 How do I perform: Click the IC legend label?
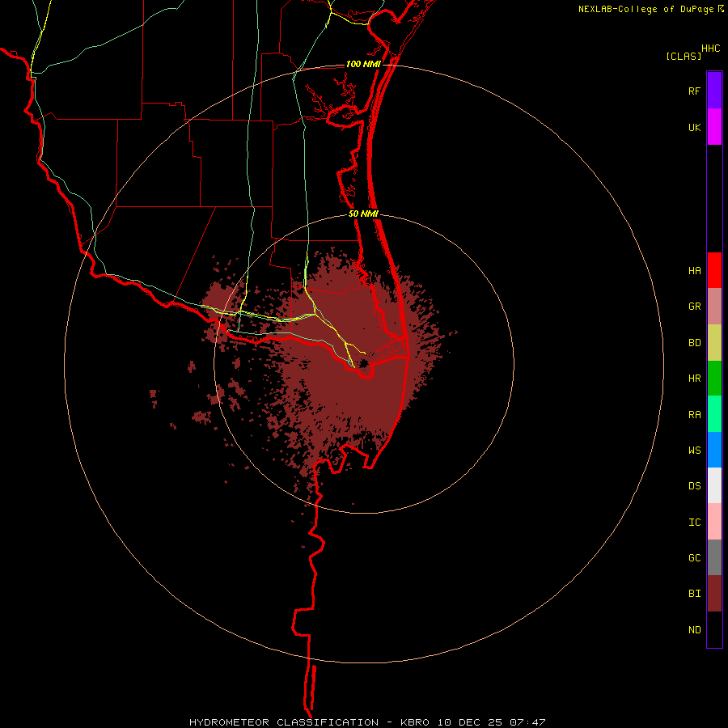694,523
